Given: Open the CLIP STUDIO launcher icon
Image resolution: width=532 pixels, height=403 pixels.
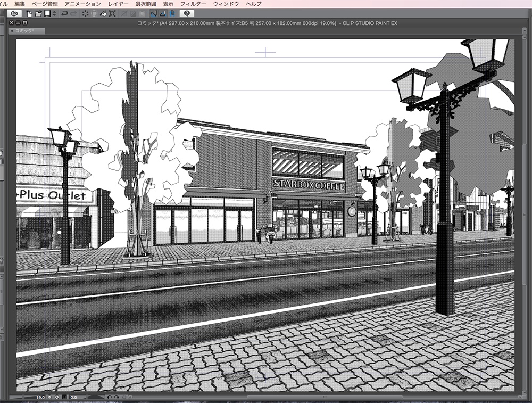Looking at the screenshot, I should click(14, 14).
